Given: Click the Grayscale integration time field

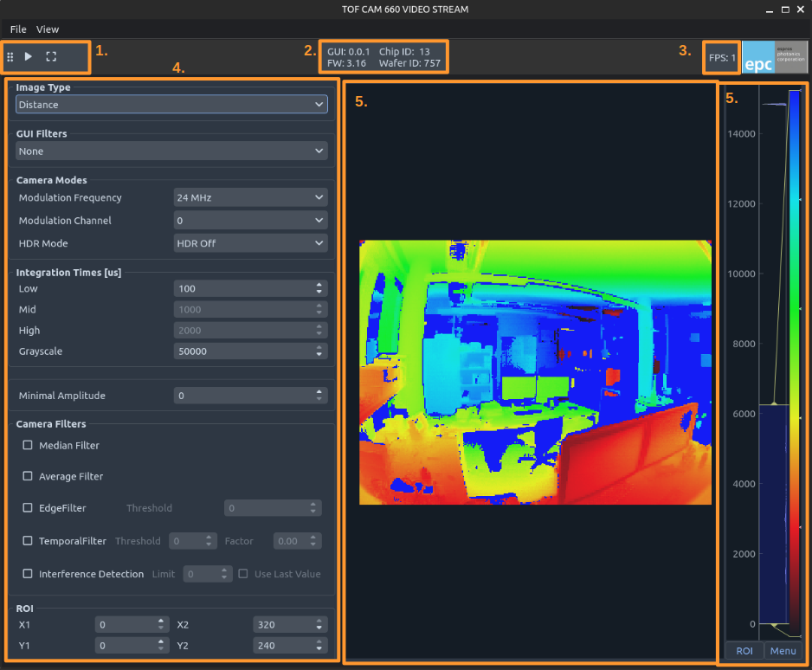Looking at the screenshot, I should coord(251,351).
